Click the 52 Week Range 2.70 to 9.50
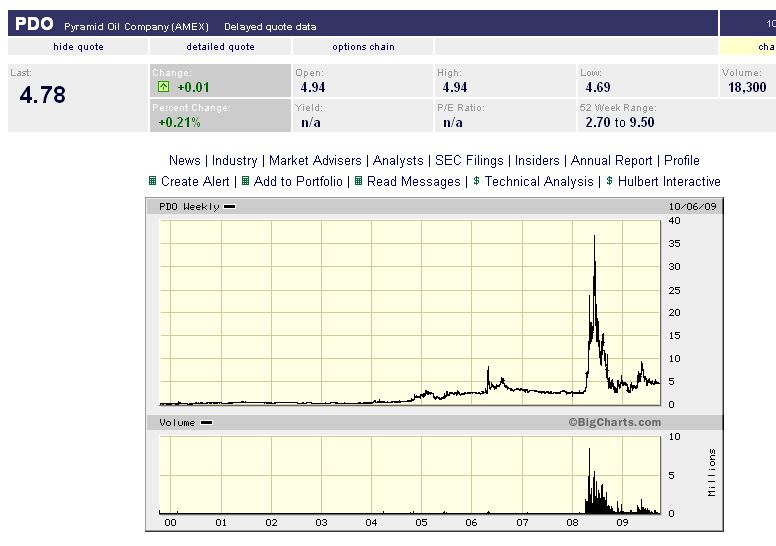This screenshot has height=546, width=776. (x=620, y=122)
